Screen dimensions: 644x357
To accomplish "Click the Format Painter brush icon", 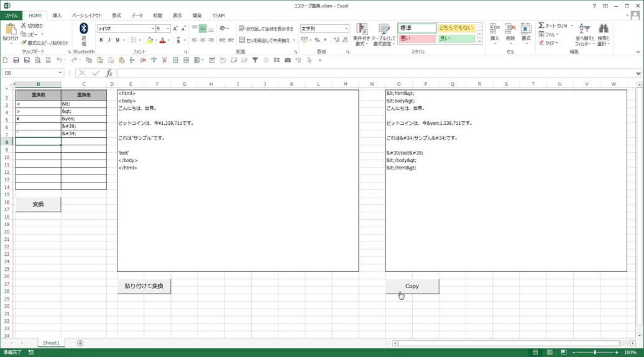I will click(24, 43).
